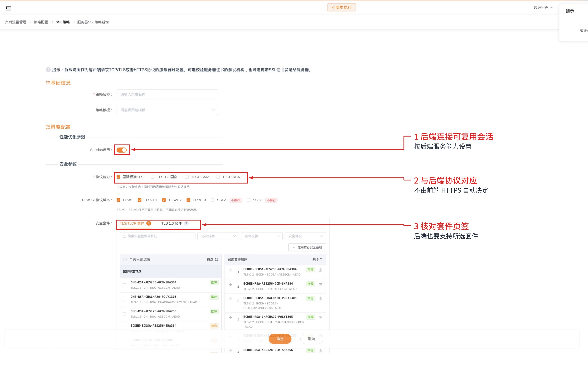Click drag handle of suite number 4
Viewport: 588px width, 365px height.
click(230, 318)
